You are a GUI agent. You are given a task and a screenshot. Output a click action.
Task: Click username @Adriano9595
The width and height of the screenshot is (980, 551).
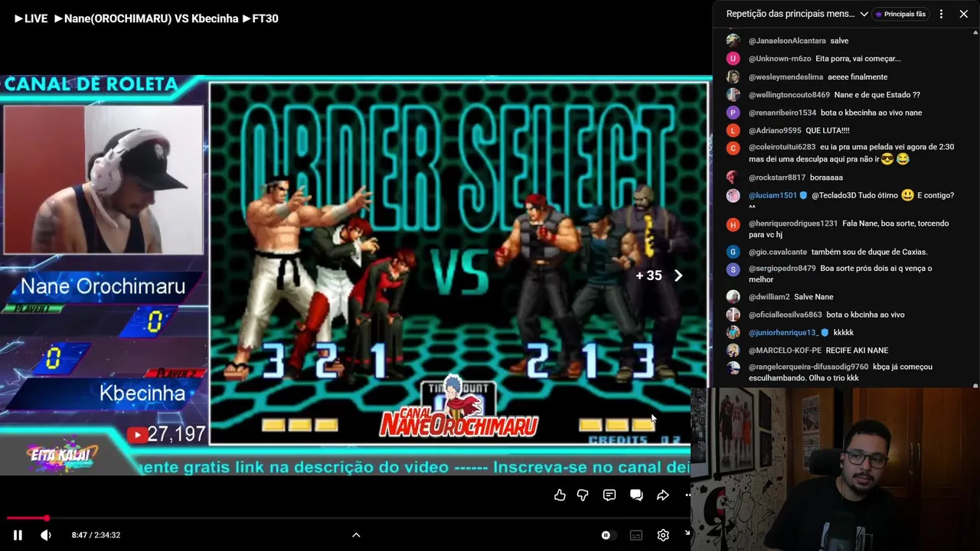pos(775,131)
